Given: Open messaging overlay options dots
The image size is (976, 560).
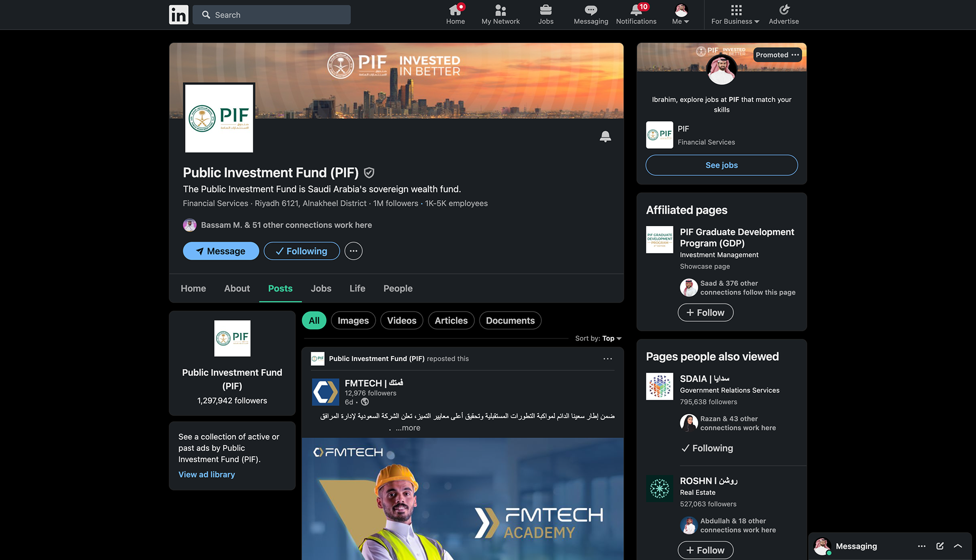Looking at the screenshot, I should (922, 546).
